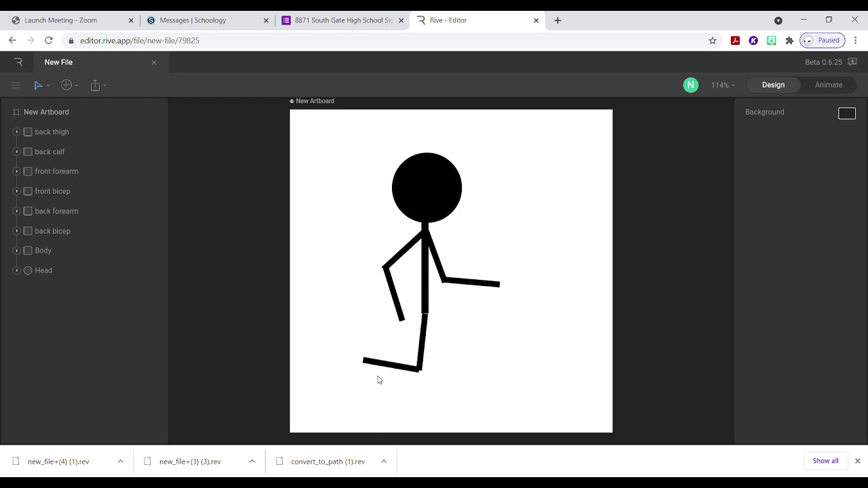Viewport: 868px width, 488px height.
Task: Expand the back thigh tree node
Action: (x=17, y=131)
